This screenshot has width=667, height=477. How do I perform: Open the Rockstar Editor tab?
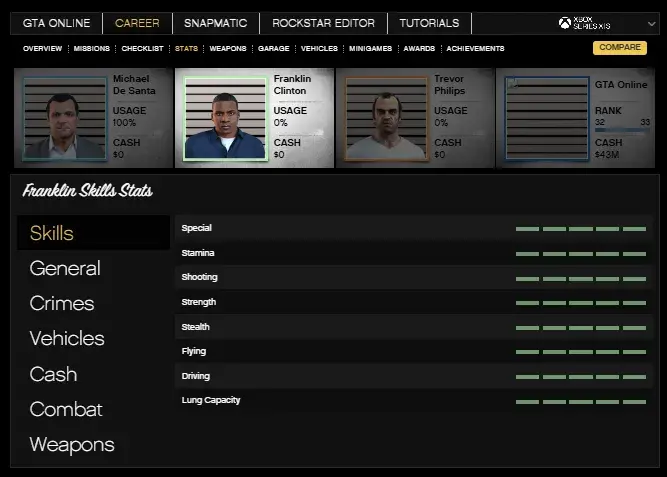click(x=323, y=23)
